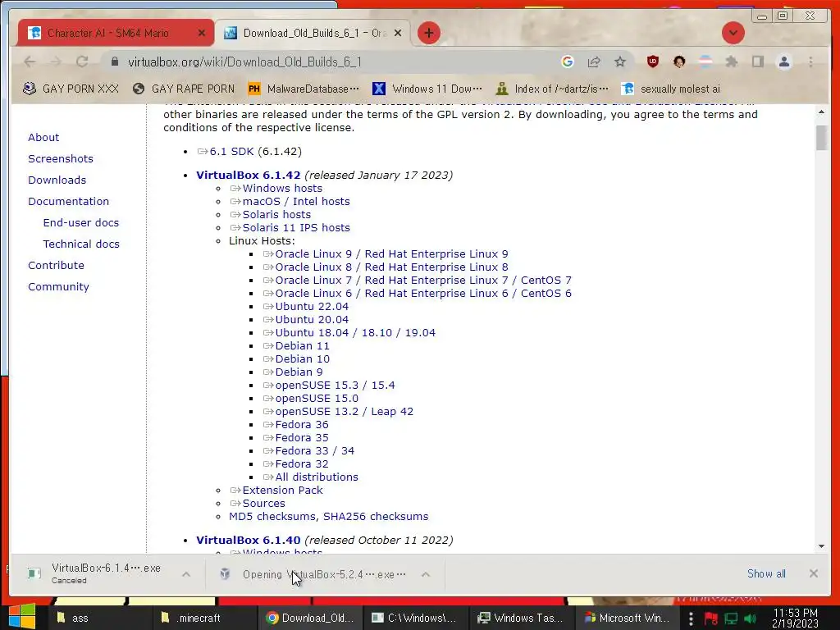Open the End-user docs link
The image size is (840, 630).
tap(81, 223)
